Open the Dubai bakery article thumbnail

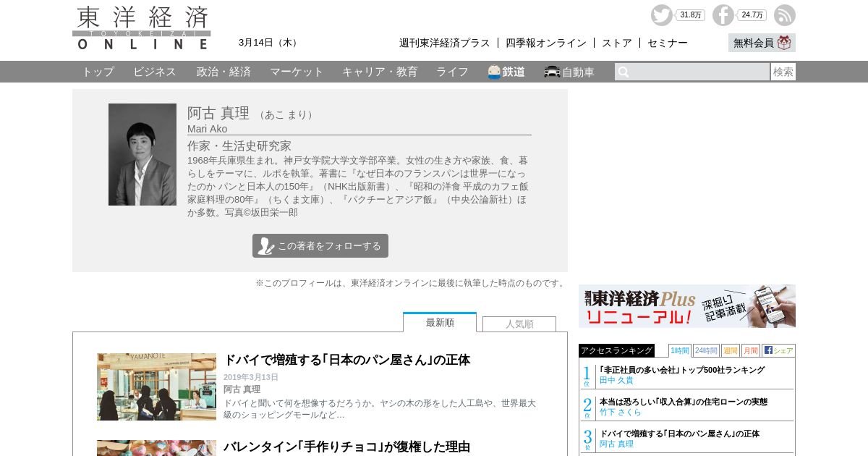156,387
